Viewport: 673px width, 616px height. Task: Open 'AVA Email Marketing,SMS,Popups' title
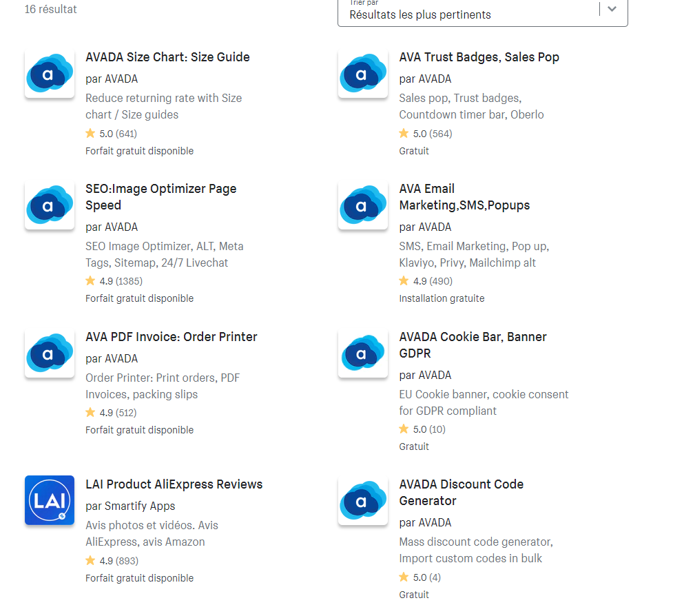(464, 197)
